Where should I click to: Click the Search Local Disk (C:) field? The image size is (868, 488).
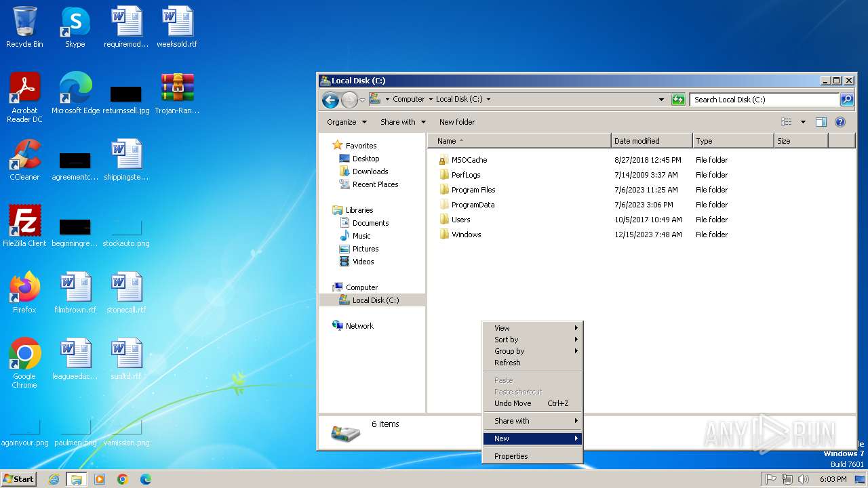point(765,99)
